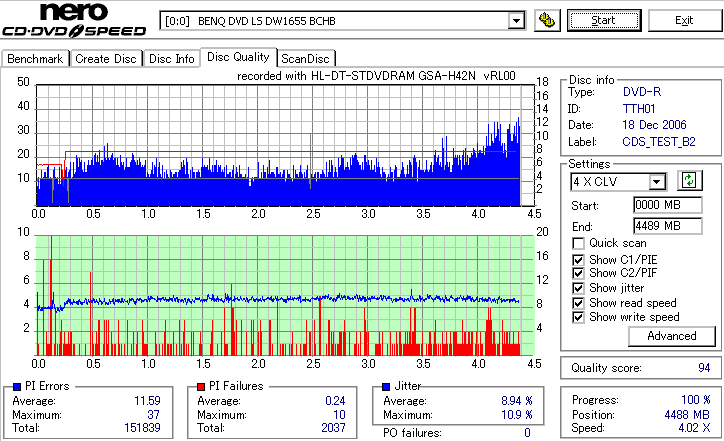Open the drive selection dropdown arrow
The width and height of the screenshot is (724, 441).
click(516, 21)
